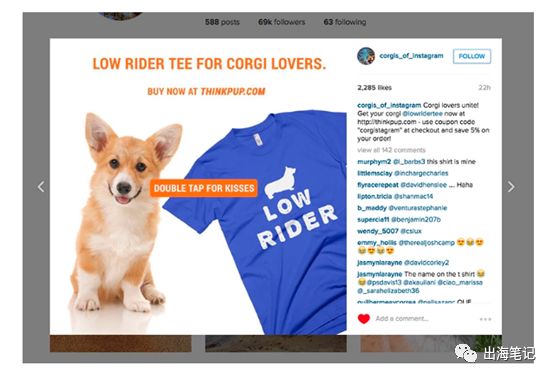Open the three-dot more options menu
Viewport: 553px width, 379px height.
485,319
